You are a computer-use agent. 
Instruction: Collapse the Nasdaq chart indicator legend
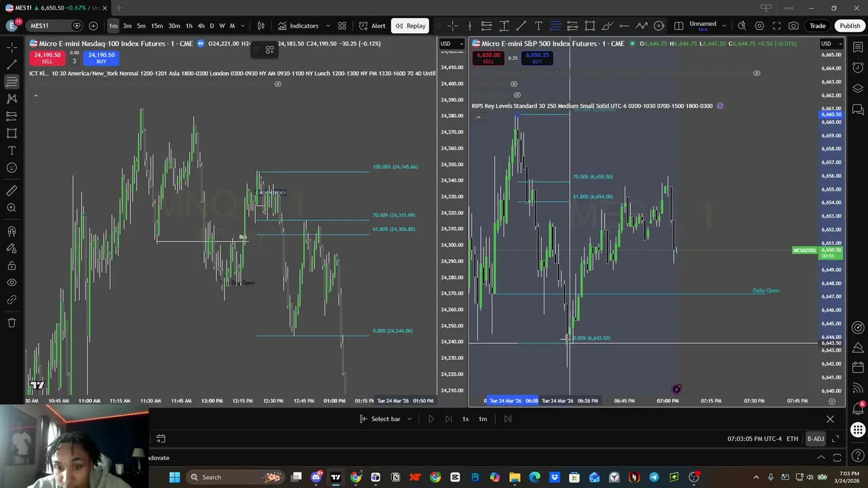pyautogui.click(x=35, y=96)
